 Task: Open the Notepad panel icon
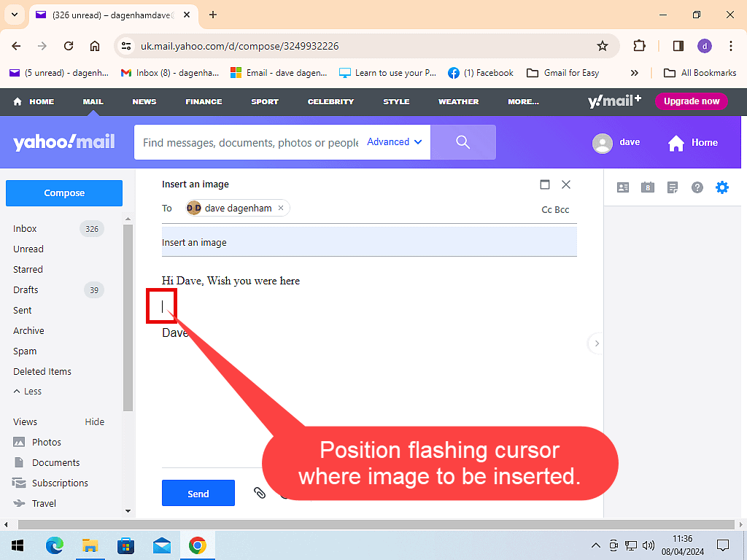click(673, 187)
